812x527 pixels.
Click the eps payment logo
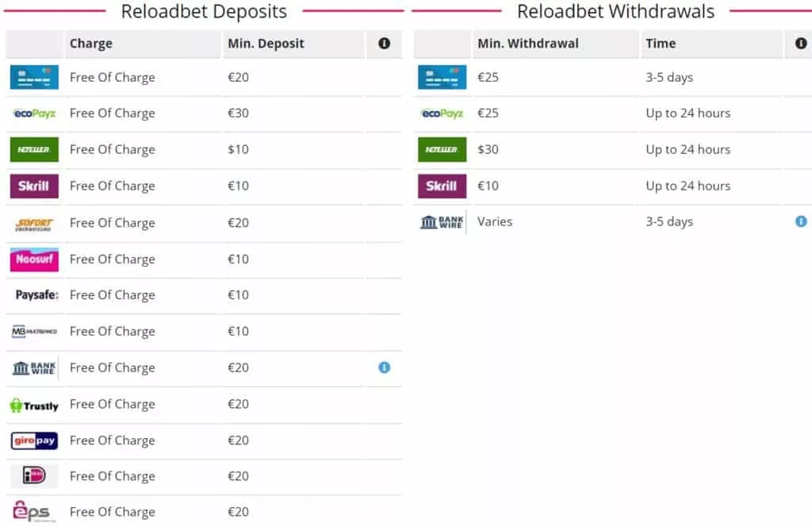click(35, 511)
